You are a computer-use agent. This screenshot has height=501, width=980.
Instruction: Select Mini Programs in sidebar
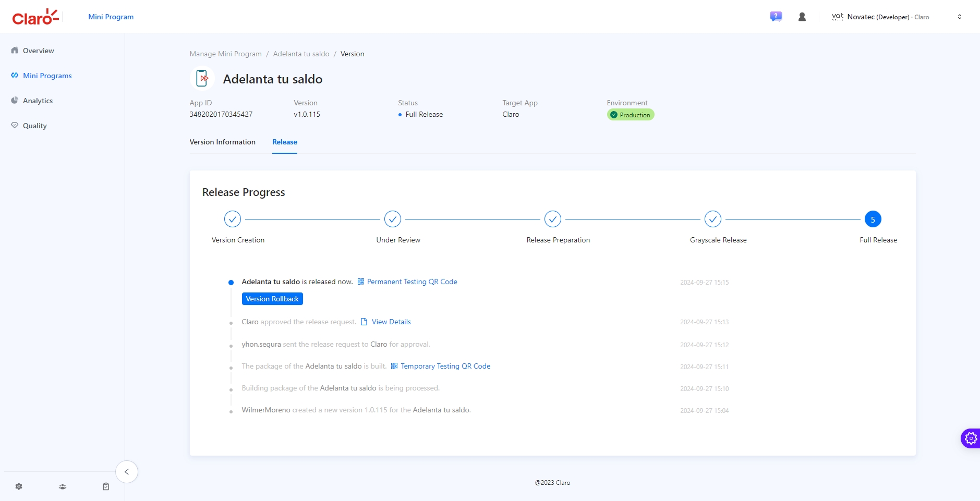(47, 76)
